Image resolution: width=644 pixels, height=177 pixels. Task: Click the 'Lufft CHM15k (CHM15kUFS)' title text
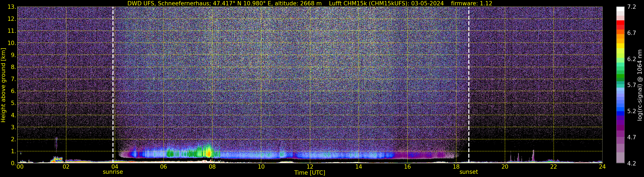click(368, 3)
